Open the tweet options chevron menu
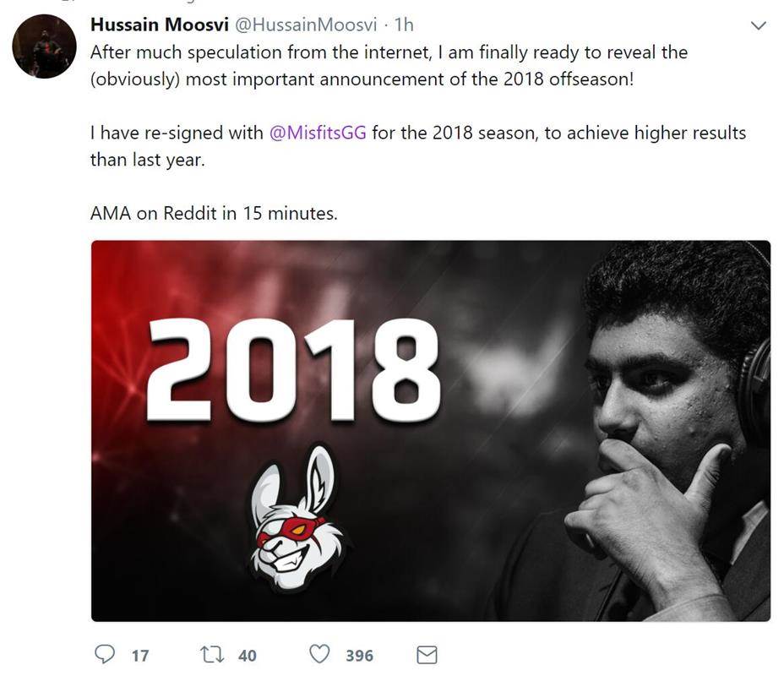This screenshot has height=676, width=784. pyautogui.click(x=758, y=25)
